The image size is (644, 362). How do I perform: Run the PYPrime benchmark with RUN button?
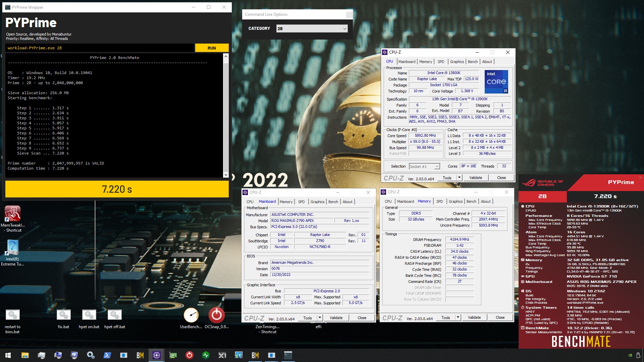[212, 48]
